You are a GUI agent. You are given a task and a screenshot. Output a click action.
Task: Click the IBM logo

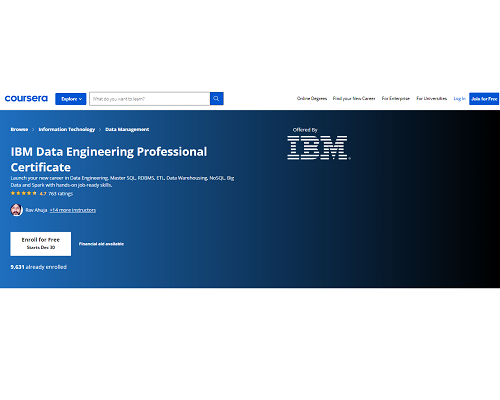click(x=319, y=147)
